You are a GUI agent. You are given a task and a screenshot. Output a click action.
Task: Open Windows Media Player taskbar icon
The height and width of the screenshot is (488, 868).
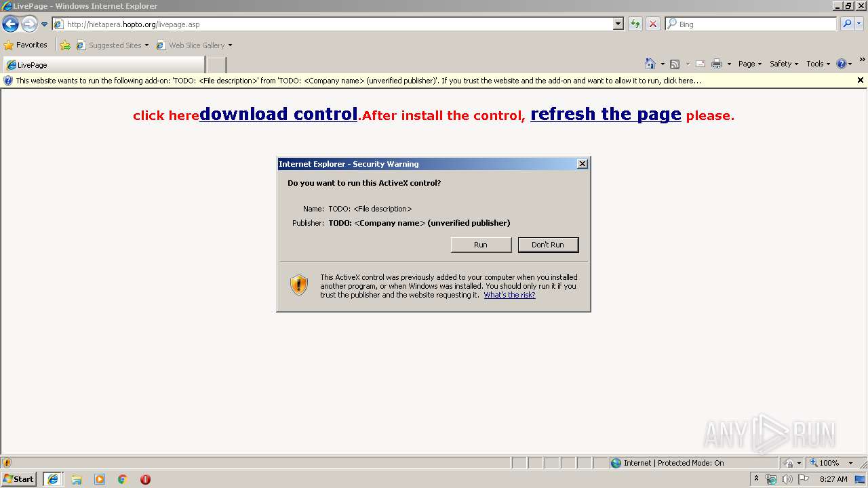(100, 479)
